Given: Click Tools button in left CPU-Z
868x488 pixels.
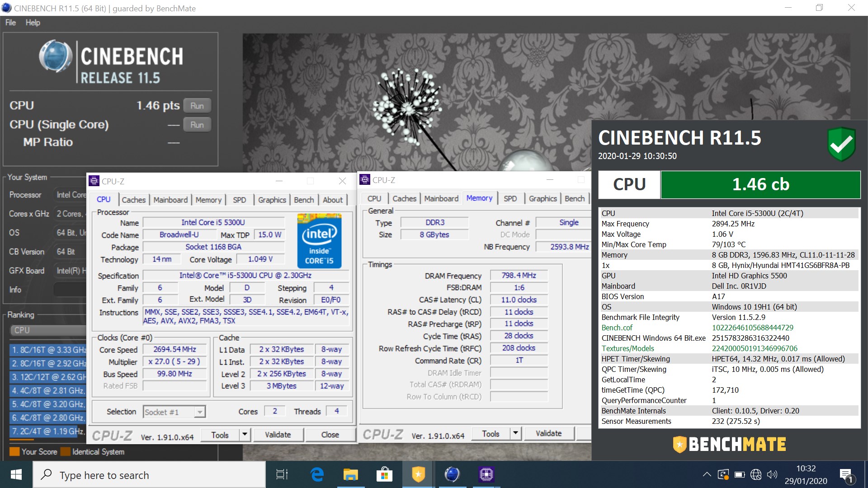Looking at the screenshot, I should pyautogui.click(x=220, y=435).
